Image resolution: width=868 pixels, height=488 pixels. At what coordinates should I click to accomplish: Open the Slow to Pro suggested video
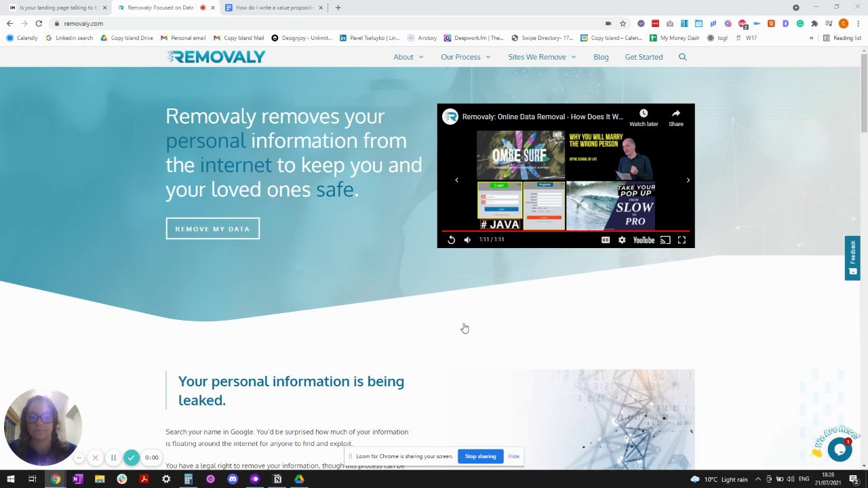[x=610, y=206]
